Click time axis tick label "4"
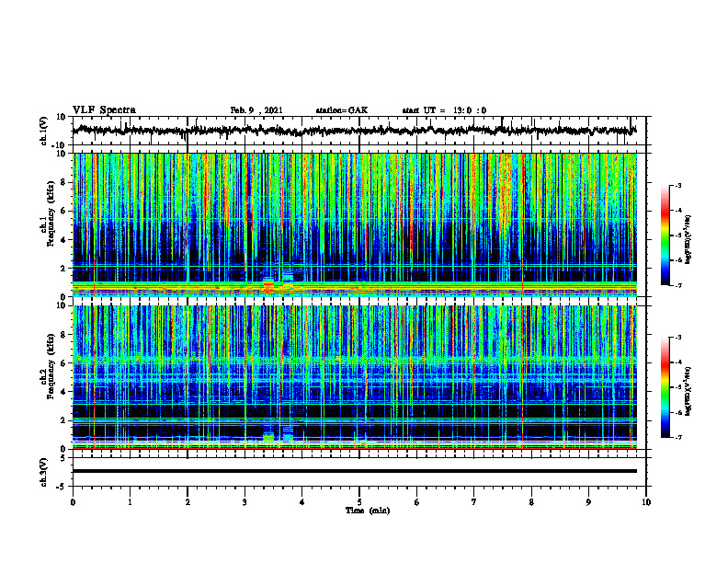The height and width of the screenshot is (563, 728). point(302,502)
